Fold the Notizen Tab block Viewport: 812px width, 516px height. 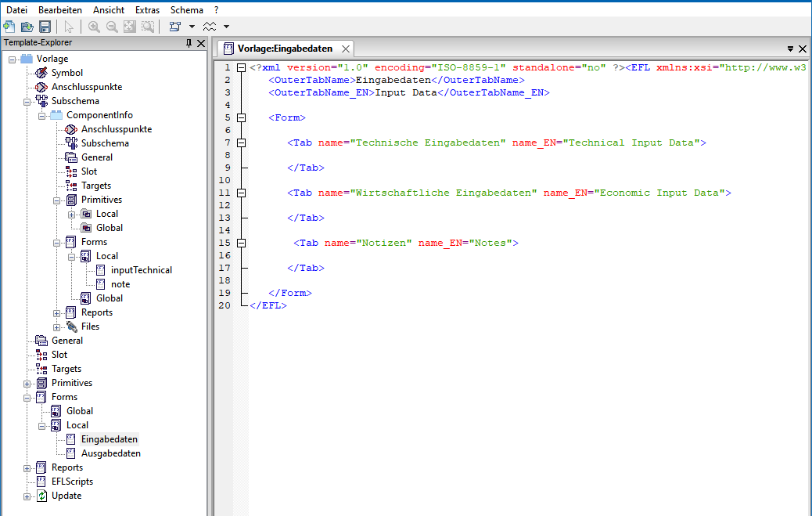(x=241, y=243)
